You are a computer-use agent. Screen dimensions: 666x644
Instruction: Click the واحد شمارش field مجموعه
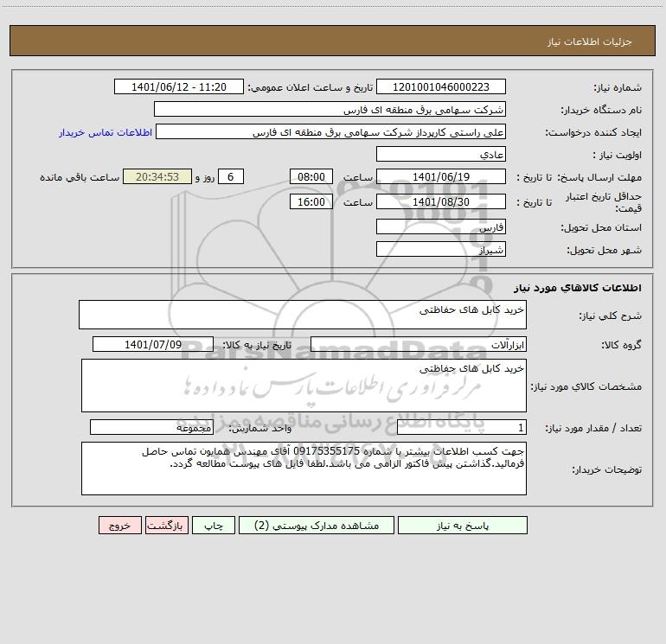(x=151, y=427)
